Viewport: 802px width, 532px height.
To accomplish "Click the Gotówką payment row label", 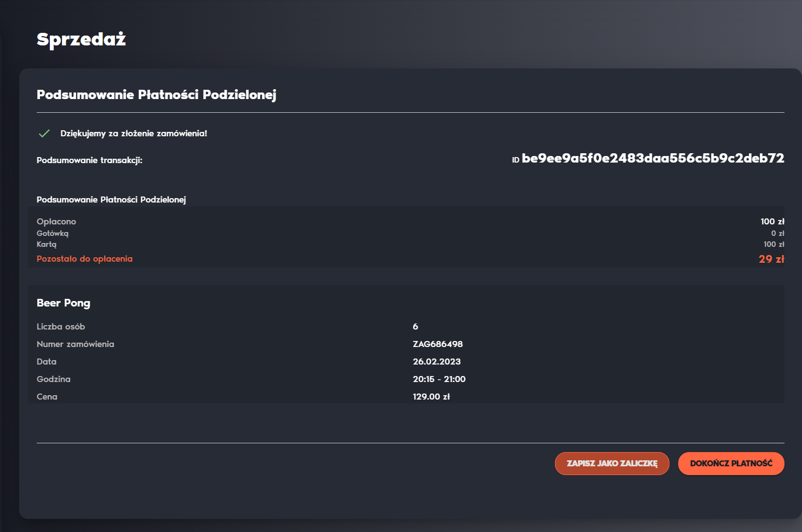I will 53,233.
